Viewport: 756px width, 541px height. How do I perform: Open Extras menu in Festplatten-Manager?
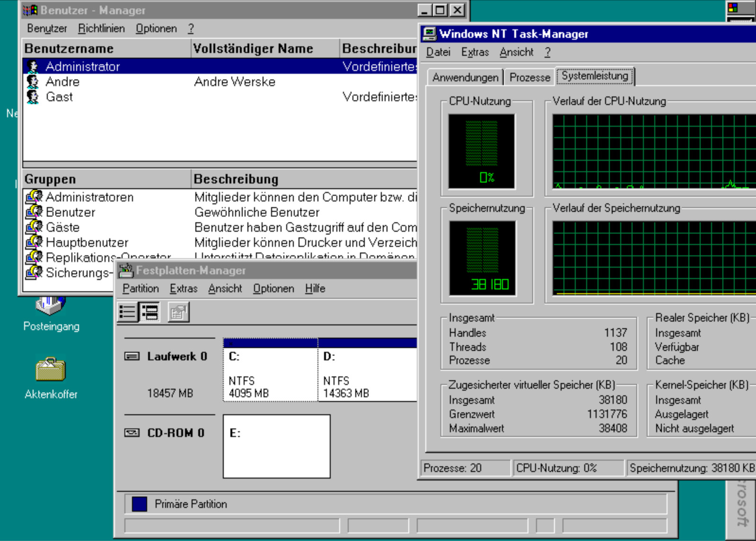[184, 288]
